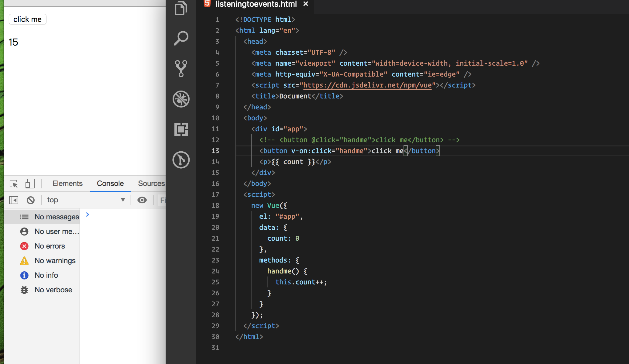The image size is (629, 364).
Task: Select the DevTools inspect element tool
Action: pos(14,184)
